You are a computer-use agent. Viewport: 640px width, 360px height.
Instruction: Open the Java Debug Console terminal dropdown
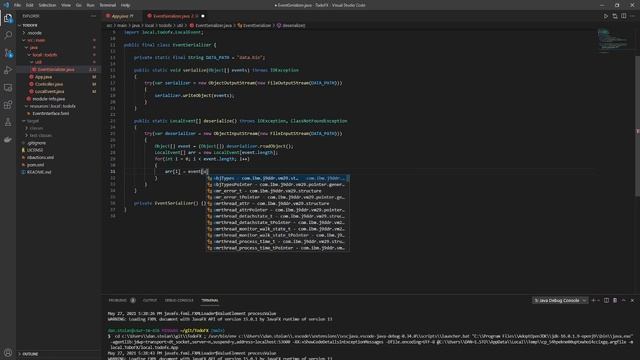pyautogui.click(x=560, y=300)
